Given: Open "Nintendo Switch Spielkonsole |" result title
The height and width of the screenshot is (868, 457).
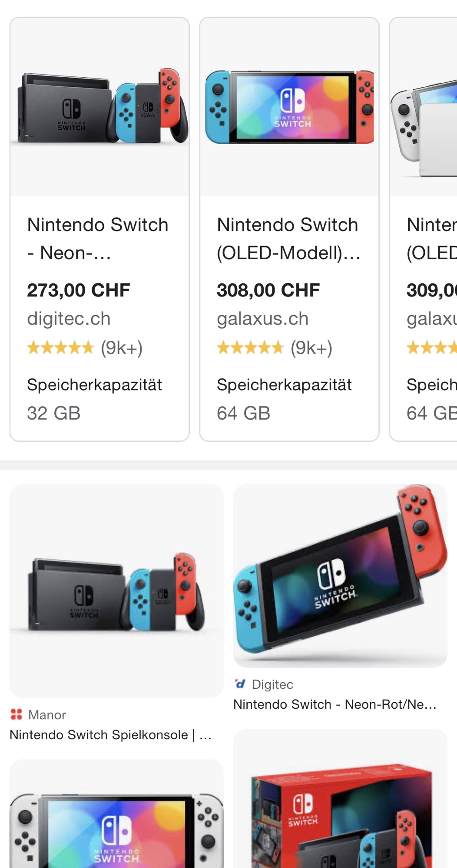Looking at the screenshot, I should tap(110, 735).
